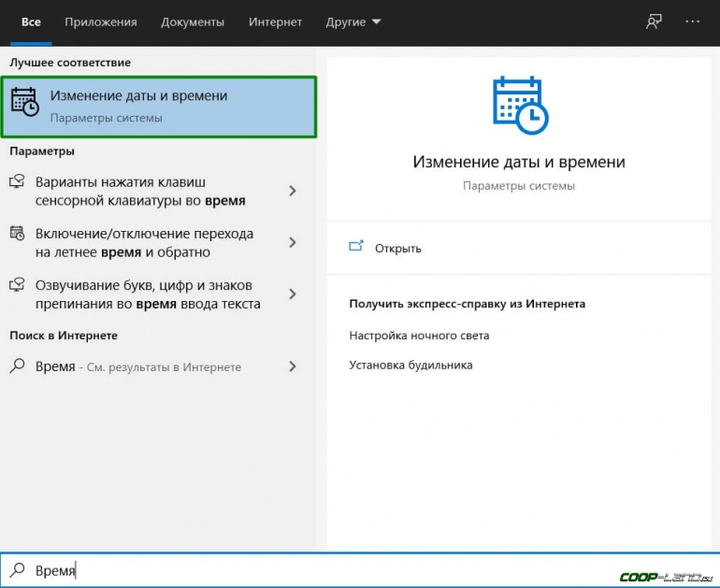Open the Установка будильника help link

(410, 365)
